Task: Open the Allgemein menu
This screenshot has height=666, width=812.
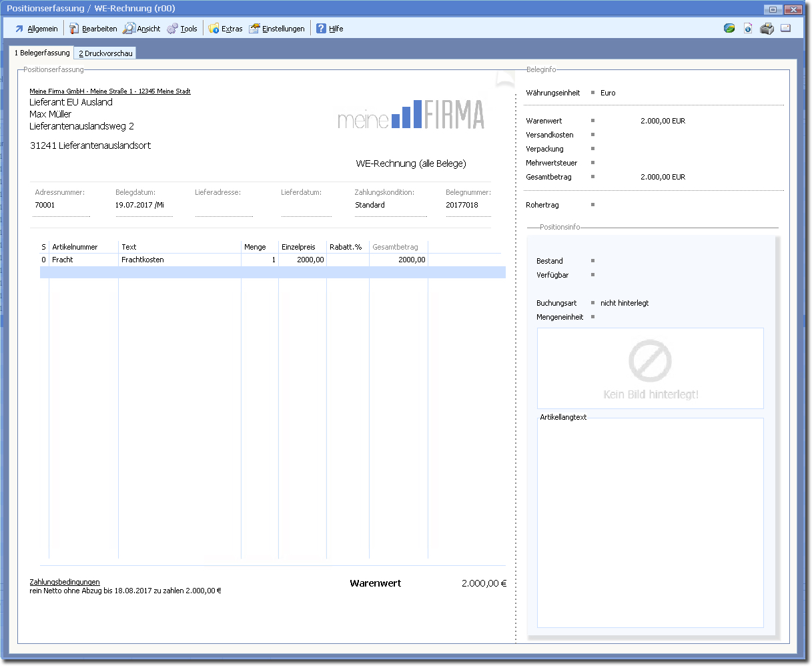Action: pyautogui.click(x=37, y=29)
